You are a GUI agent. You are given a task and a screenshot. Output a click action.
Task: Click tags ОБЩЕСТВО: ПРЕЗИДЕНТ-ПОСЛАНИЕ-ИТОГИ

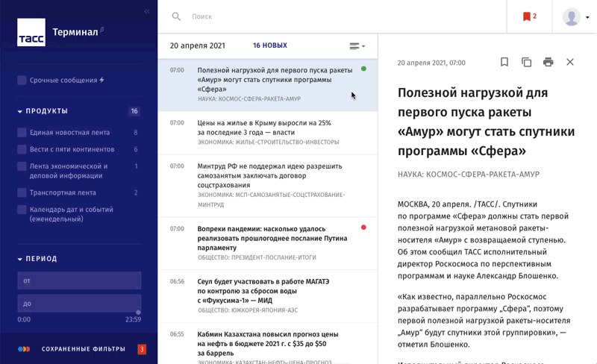pyautogui.click(x=257, y=257)
